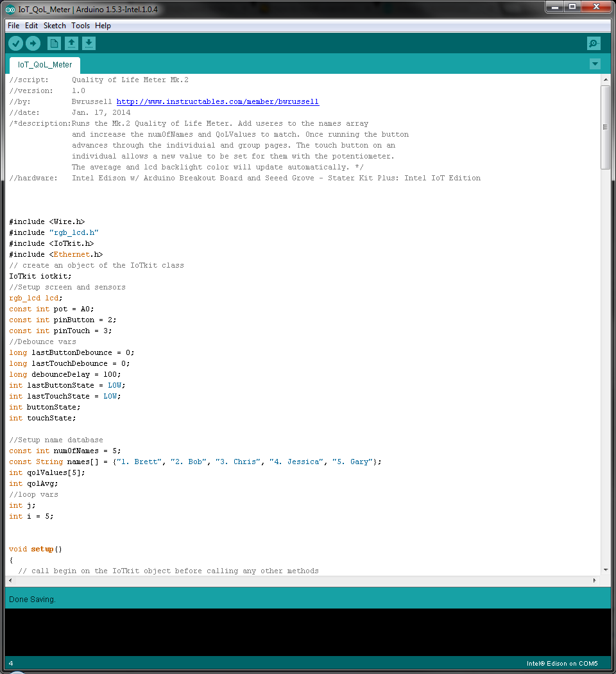Click 'Intel® Edison on COM5' board label
The height and width of the screenshot is (674, 616).
562,663
